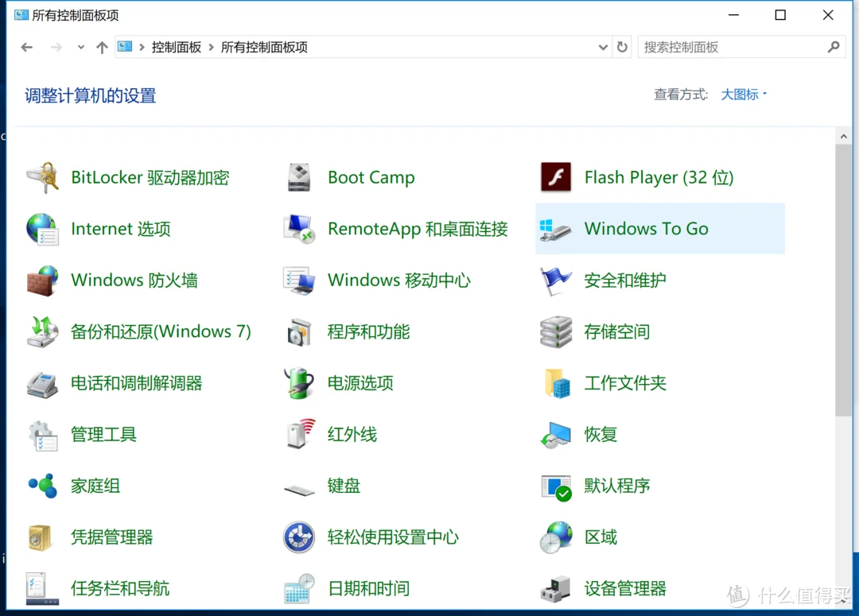Screen dimensions: 859x616
Task: Click the 存储空间 text label
Action: click(617, 331)
